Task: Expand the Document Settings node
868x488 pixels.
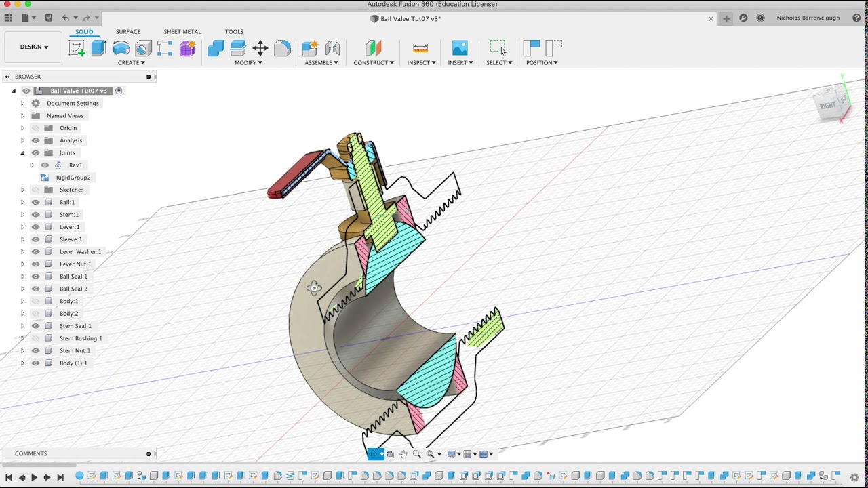Action: point(22,104)
